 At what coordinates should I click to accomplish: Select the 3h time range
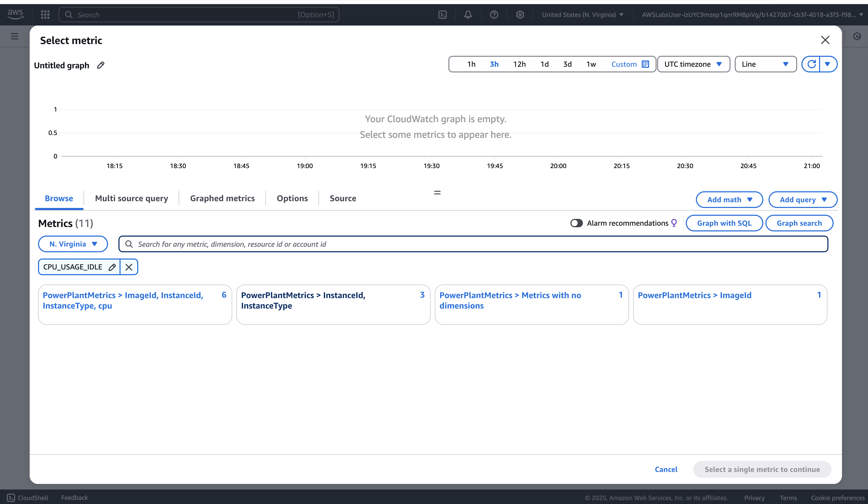coord(494,64)
